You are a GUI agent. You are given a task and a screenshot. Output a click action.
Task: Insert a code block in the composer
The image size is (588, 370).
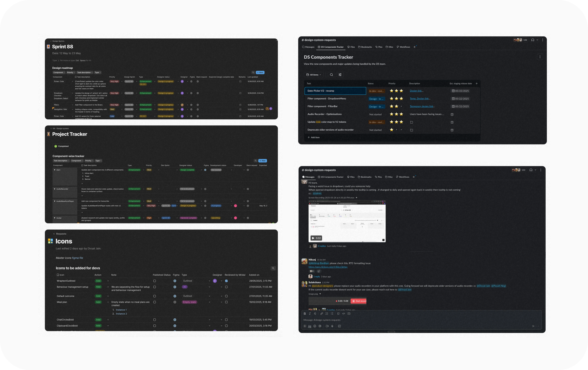pyautogui.click(x=349, y=314)
